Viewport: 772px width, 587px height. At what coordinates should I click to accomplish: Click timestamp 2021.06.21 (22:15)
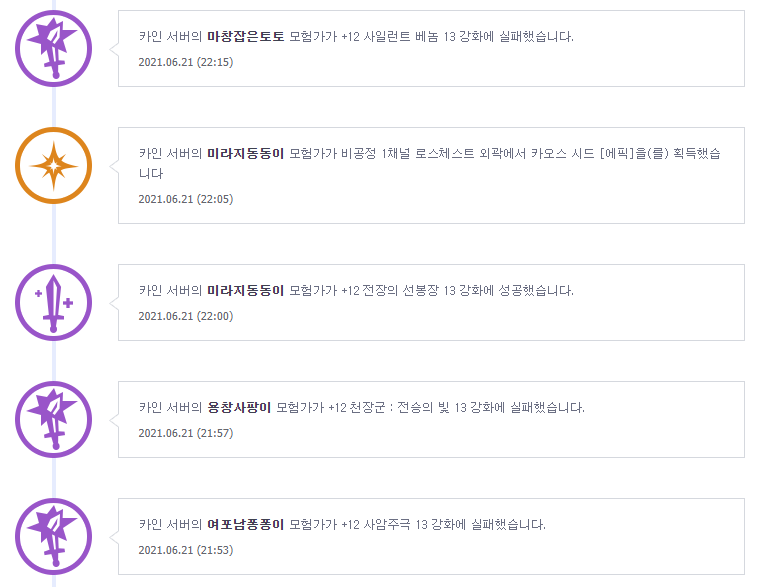(186, 63)
